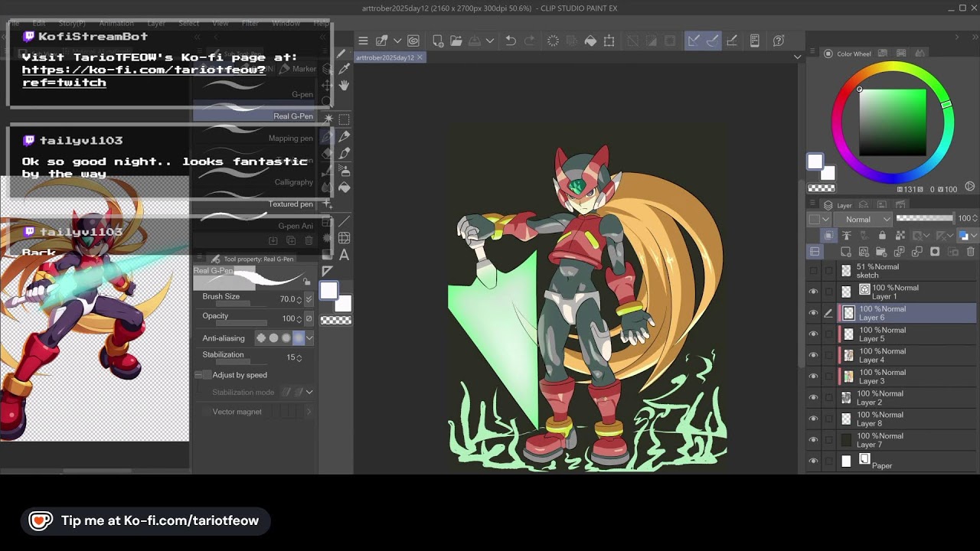Open file using folder icon
This screenshot has width=980, height=551.
456,41
